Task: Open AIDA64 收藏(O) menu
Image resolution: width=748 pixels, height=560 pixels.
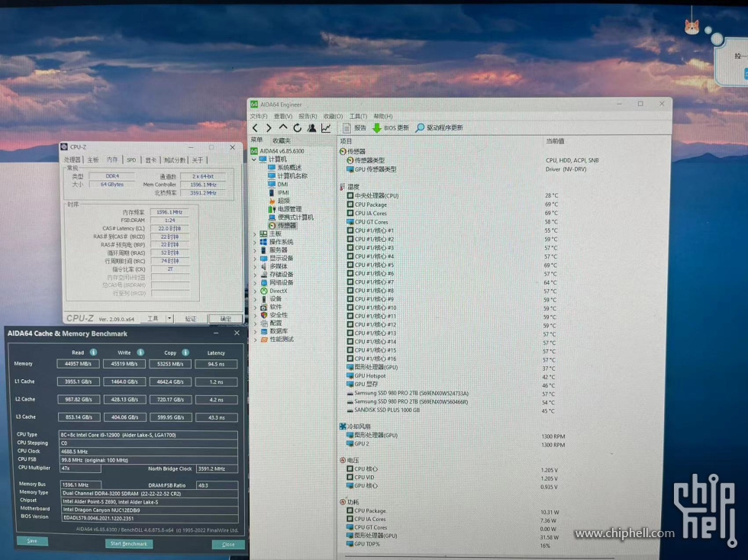Action: click(x=333, y=117)
